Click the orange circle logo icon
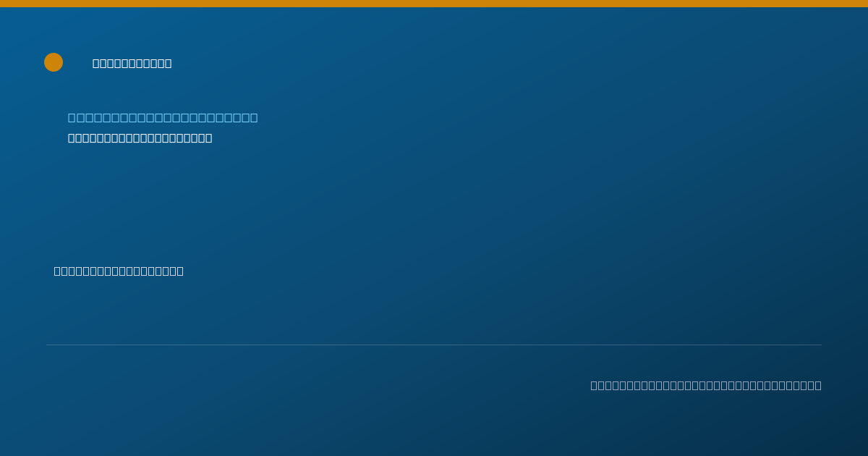 (54, 62)
